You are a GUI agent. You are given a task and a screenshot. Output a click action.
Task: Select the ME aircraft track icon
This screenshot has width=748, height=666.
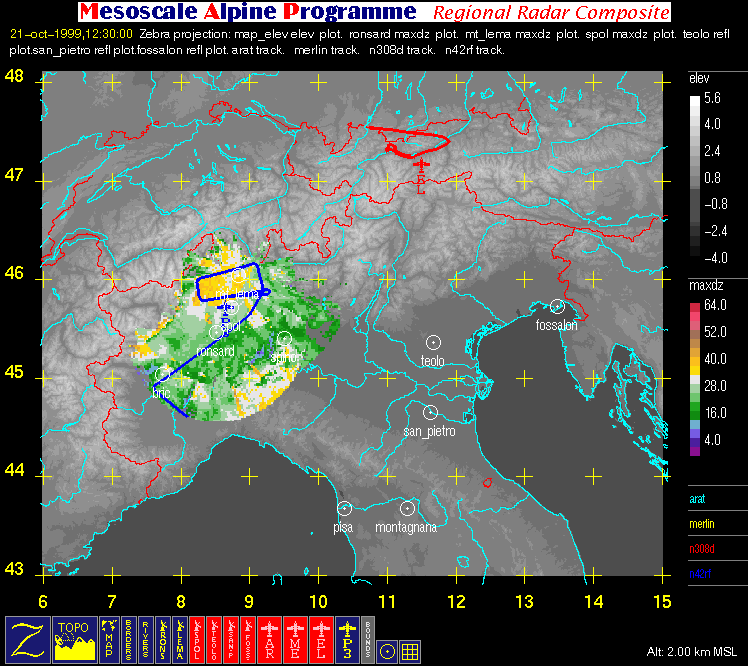point(297,637)
